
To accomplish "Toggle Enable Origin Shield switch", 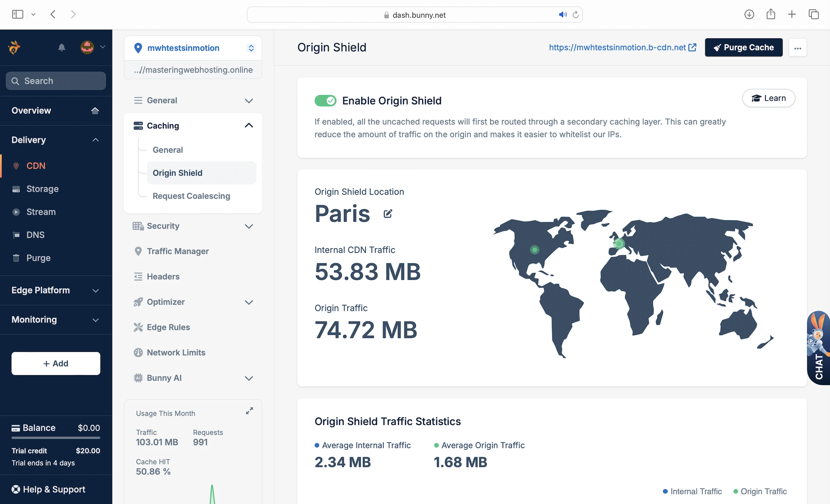I will 325,101.
